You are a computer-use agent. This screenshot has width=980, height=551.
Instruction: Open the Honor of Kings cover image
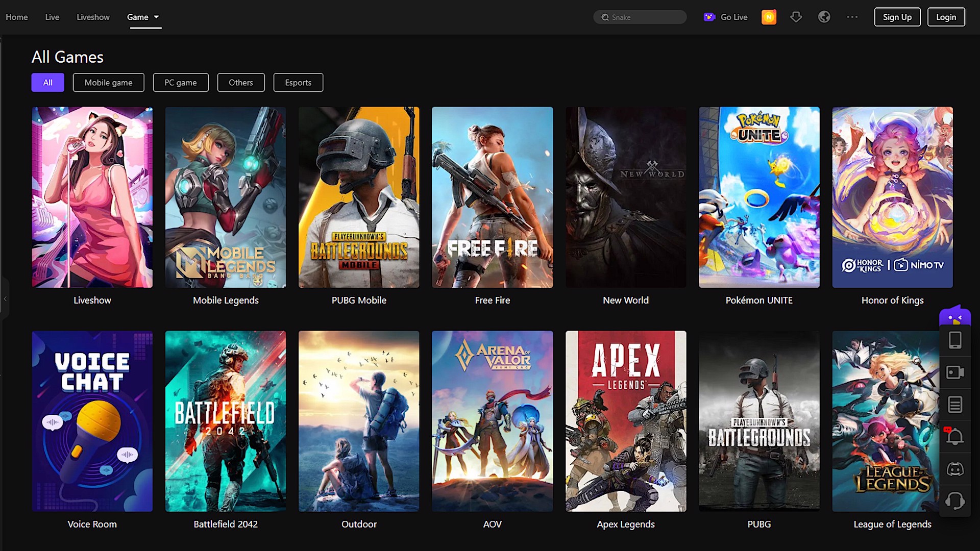(x=892, y=197)
